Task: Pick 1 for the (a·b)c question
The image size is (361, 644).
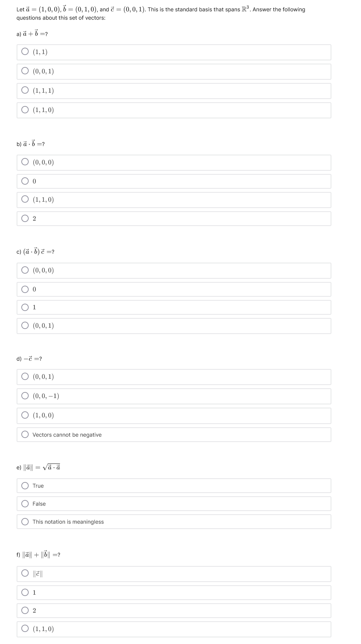Action: point(25,307)
